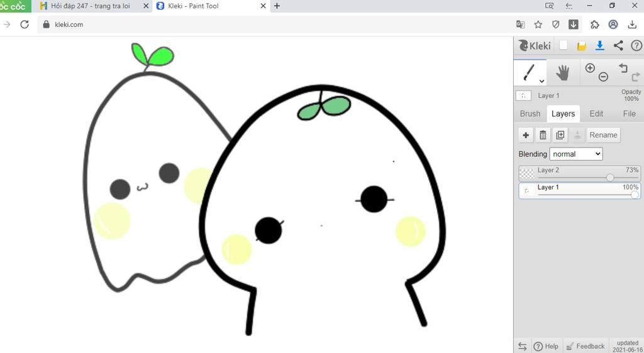Zoom in with the plus magnifier
This screenshot has width=644, height=353.
click(590, 68)
